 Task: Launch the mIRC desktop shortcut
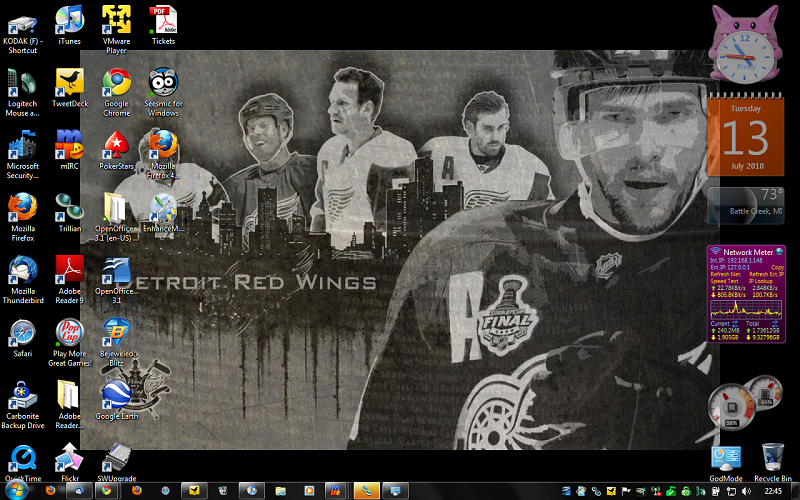[x=70, y=150]
